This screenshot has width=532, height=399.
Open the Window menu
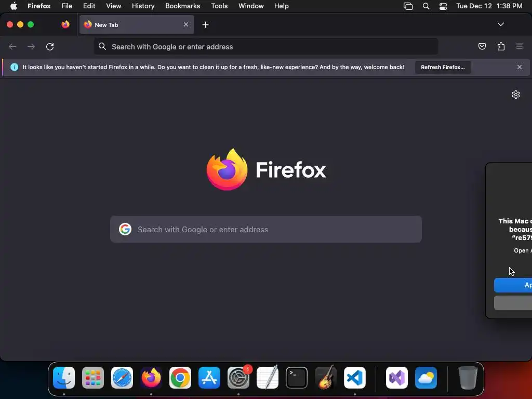click(251, 6)
